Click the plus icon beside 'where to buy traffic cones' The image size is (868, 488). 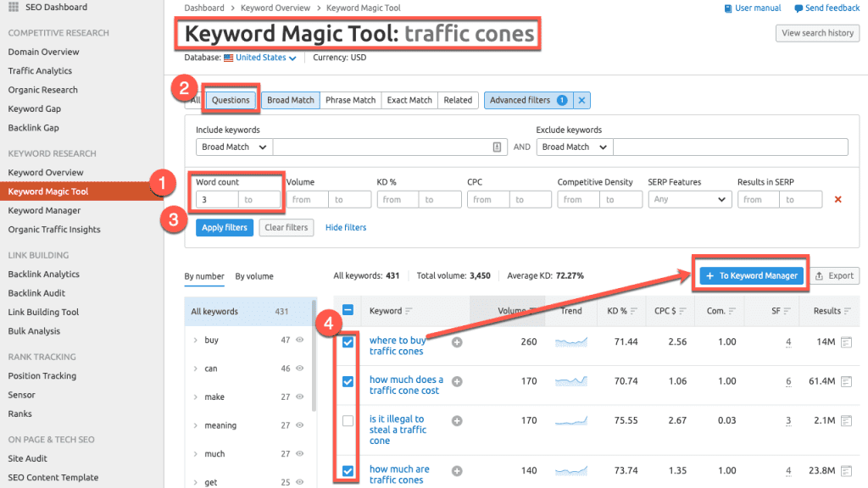pyautogui.click(x=457, y=342)
